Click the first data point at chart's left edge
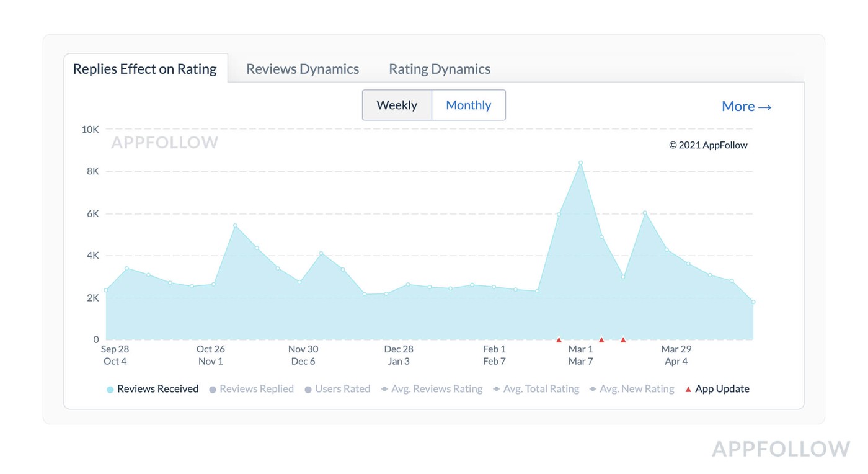Screen dimensions: 868x474 pyautogui.click(x=106, y=290)
